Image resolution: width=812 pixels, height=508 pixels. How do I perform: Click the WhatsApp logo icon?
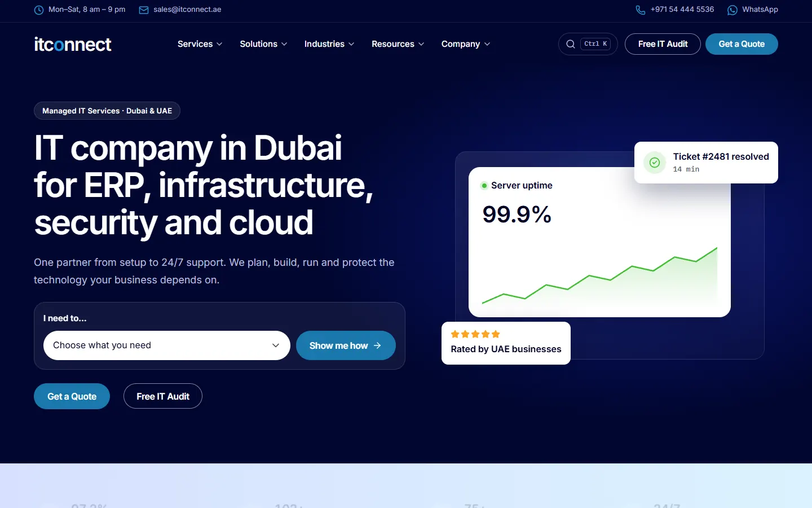pos(732,10)
